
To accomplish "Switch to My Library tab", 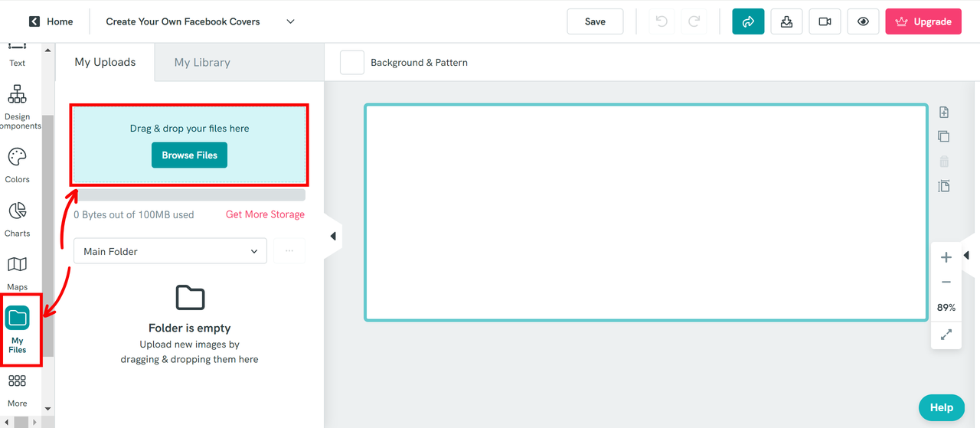I will point(202,62).
